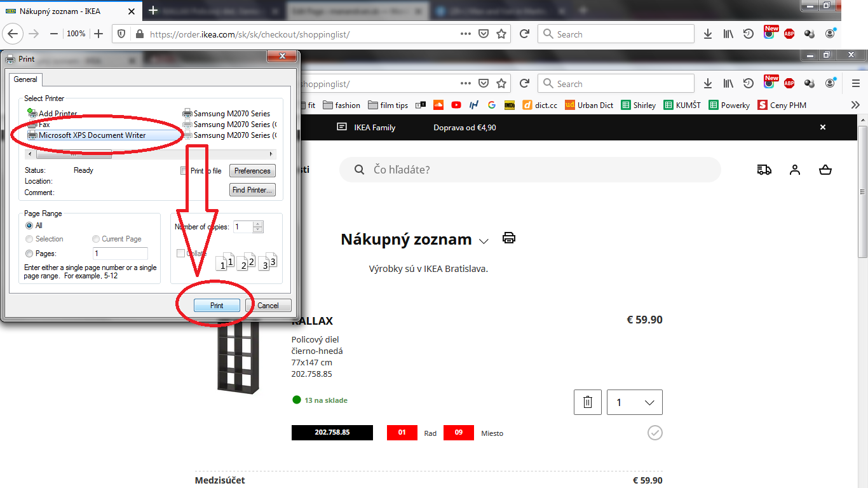Close the IKEA Family banner
Viewport: 868px width, 488px height.
pos(823,127)
